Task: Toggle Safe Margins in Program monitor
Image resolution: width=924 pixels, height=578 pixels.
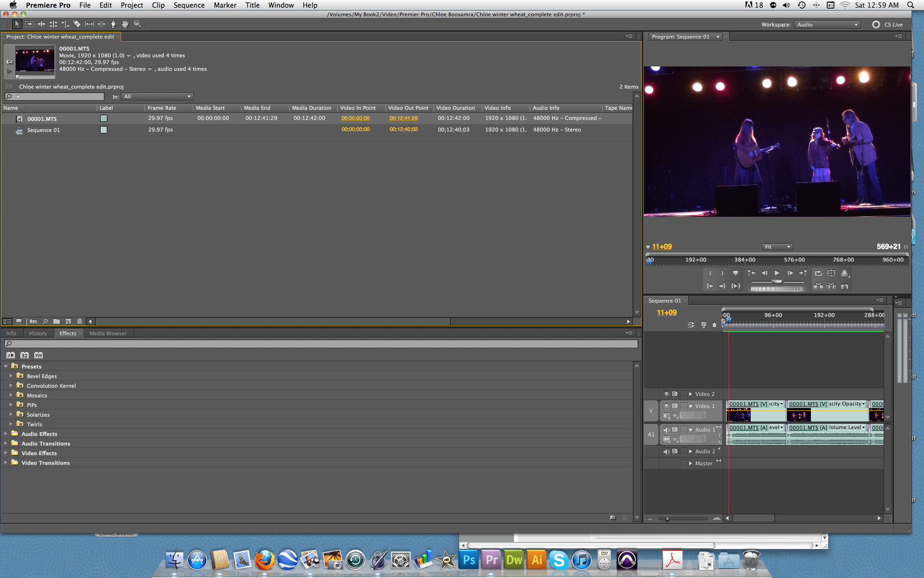Action: point(831,273)
